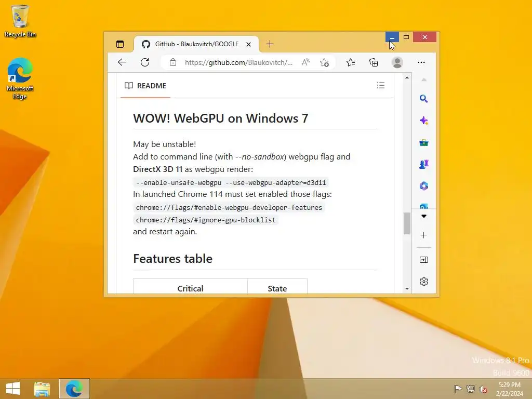Screen dimensions: 532x399
Task: Open Collections panel
Action: tap(374, 62)
